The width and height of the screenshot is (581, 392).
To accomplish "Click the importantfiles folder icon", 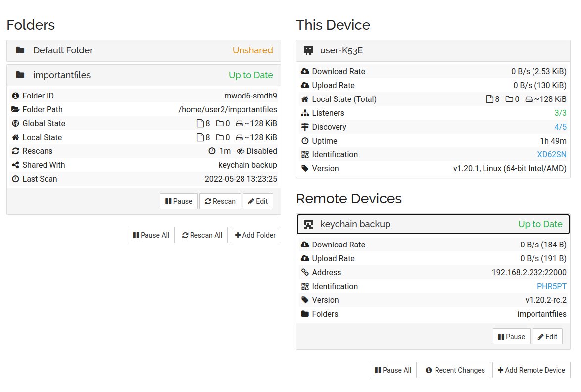I will [20, 75].
